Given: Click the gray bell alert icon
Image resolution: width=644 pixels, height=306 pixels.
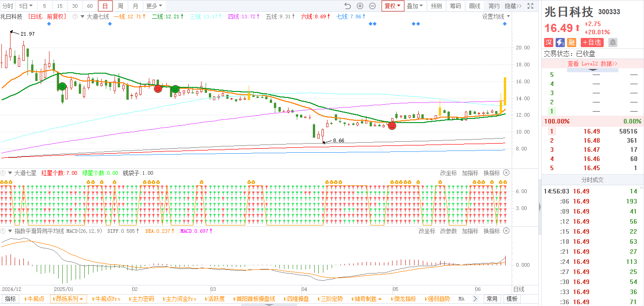Looking at the screenshot, I should click(612, 43).
